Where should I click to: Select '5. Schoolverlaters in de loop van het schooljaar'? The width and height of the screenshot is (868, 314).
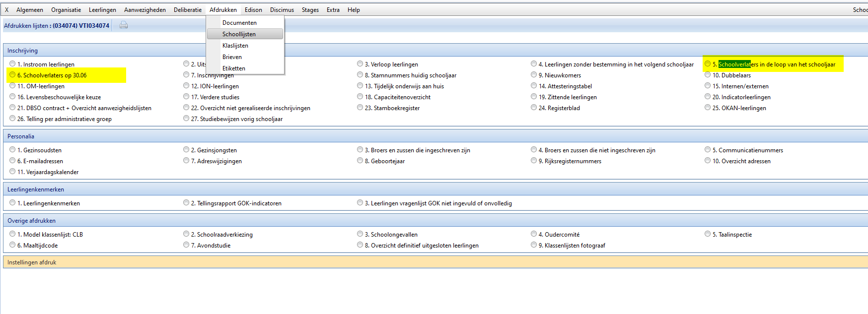[x=708, y=64]
